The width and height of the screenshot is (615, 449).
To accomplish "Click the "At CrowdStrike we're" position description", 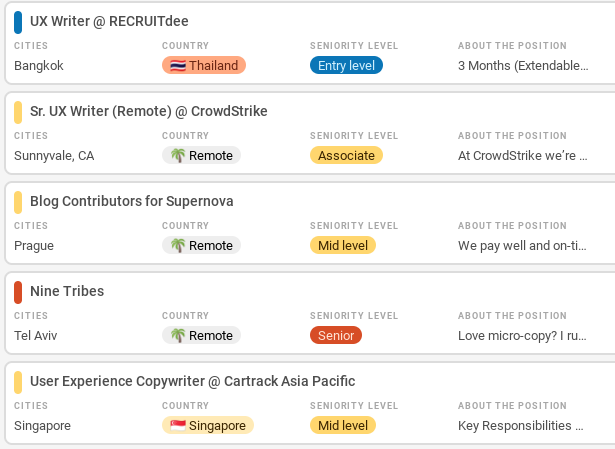I will pyautogui.click(x=522, y=156).
